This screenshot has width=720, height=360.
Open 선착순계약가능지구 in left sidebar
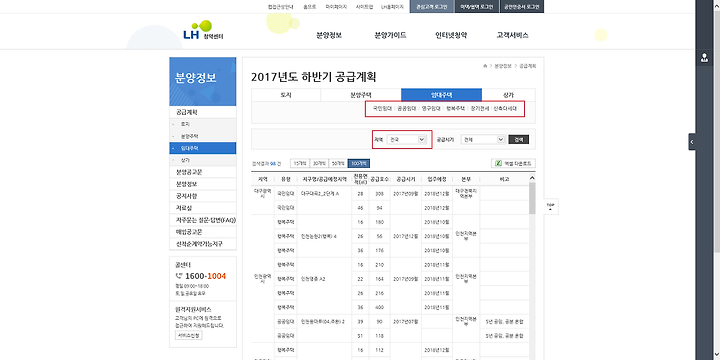[202, 244]
